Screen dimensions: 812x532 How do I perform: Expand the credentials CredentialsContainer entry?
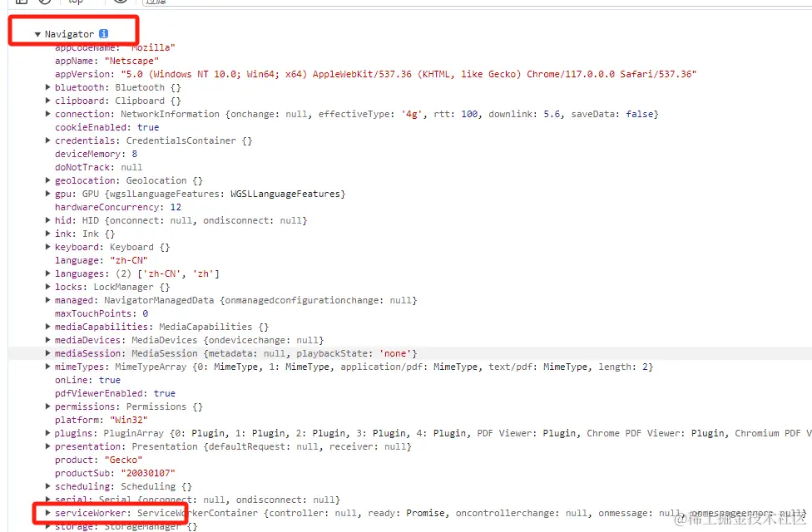(x=47, y=140)
